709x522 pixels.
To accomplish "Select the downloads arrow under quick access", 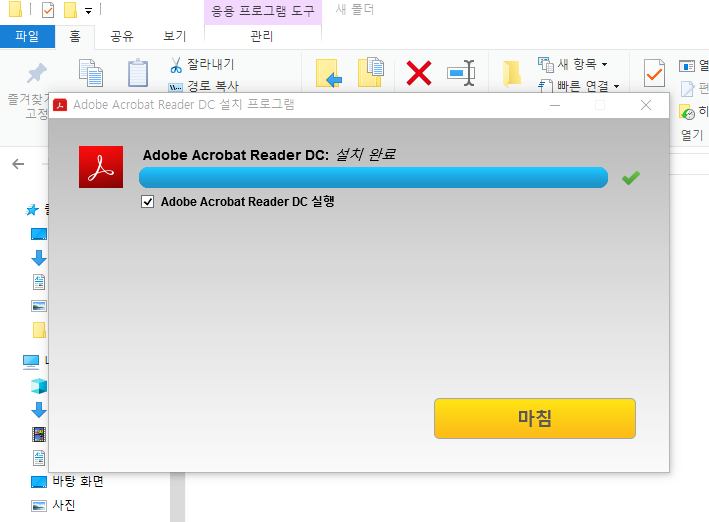I will [39, 258].
